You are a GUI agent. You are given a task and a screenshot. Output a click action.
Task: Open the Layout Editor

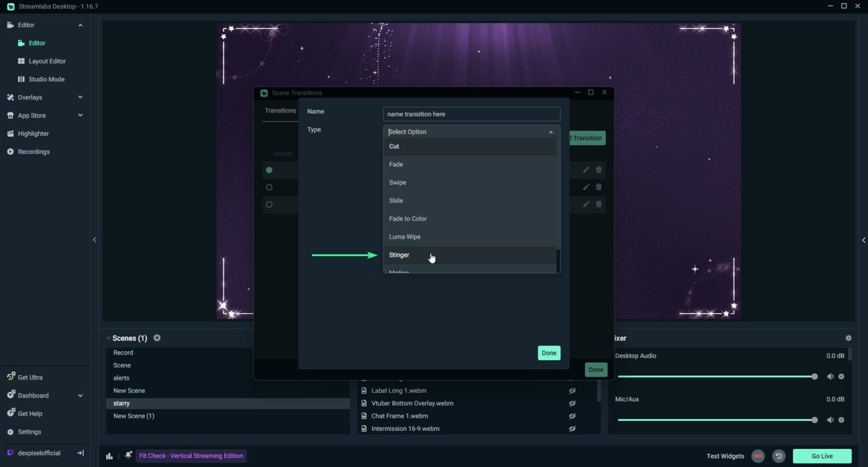(47, 61)
